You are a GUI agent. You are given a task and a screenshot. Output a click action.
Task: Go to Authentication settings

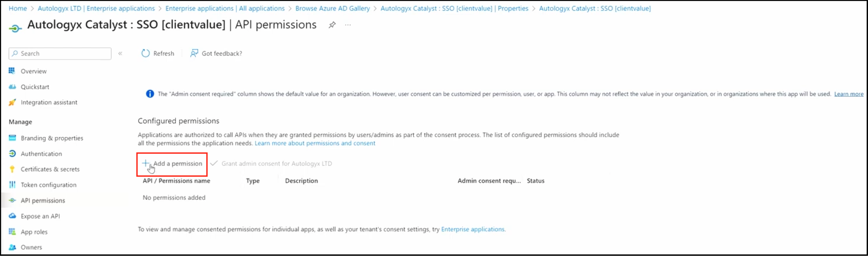(41, 154)
